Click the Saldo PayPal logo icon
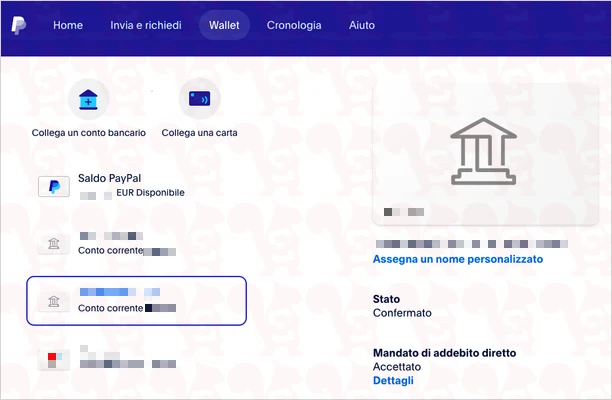Viewport: 612px width, 400px height. 54,187
